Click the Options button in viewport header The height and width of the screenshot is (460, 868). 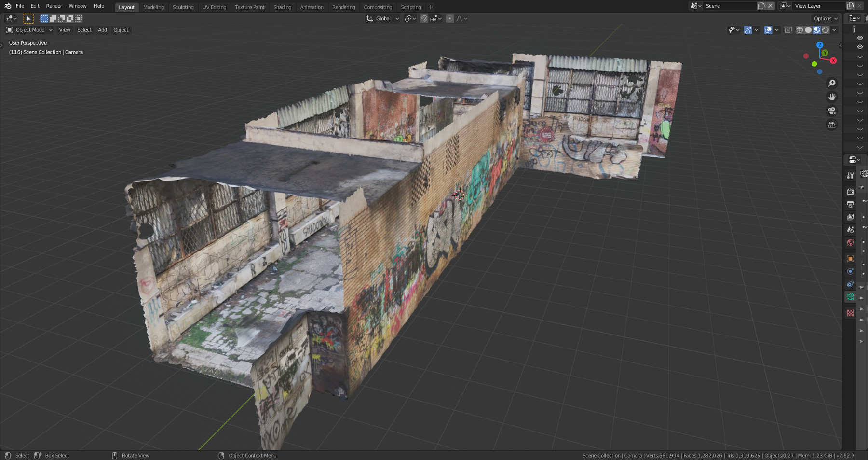pyautogui.click(x=824, y=18)
